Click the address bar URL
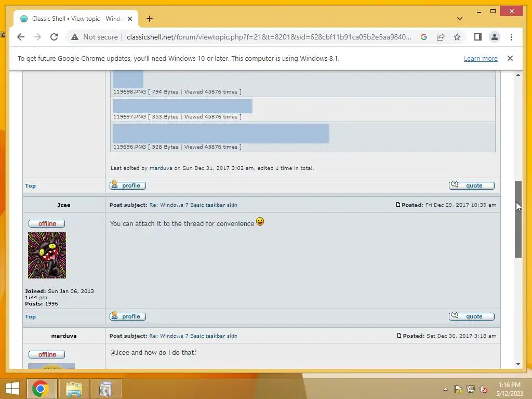Image resolution: width=532 pixels, height=399 pixels. coord(269,37)
